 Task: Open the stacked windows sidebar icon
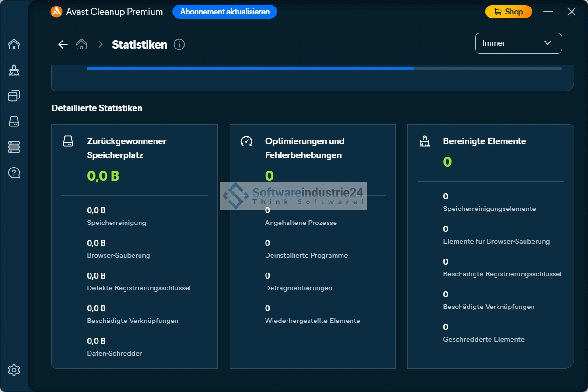click(x=14, y=96)
